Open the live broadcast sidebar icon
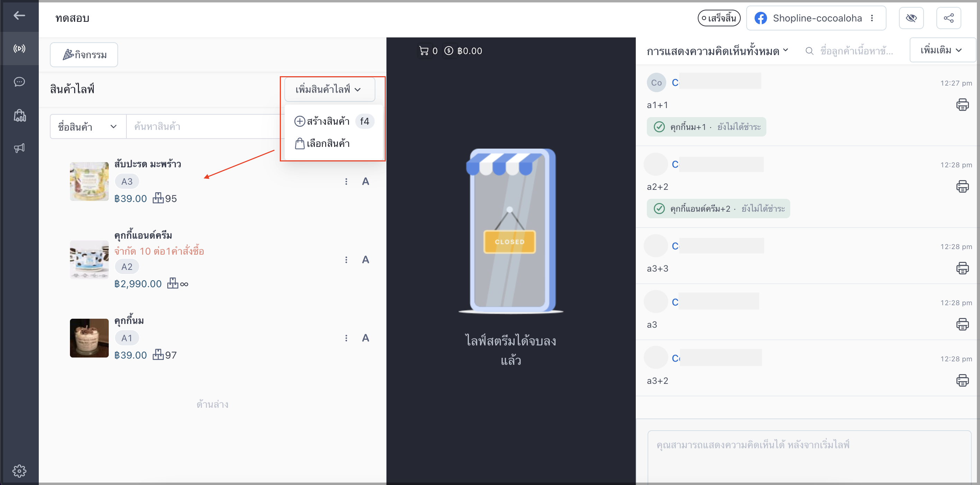 [19, 48]
